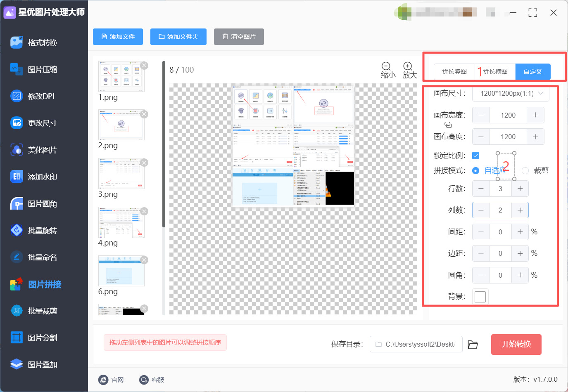The image size is (568, 392).
Task: Remove 2.png from the image list
Action: click(144, 114)
